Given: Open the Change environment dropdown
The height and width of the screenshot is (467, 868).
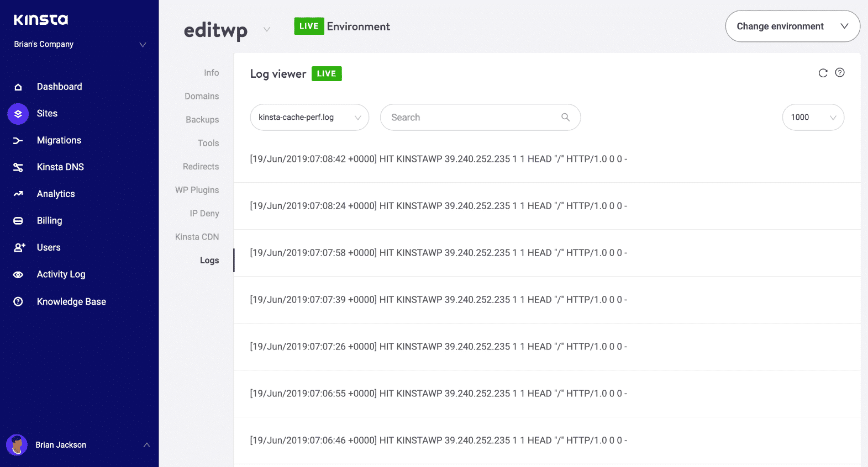Looking at the screenshot, I should coord(792,26).
